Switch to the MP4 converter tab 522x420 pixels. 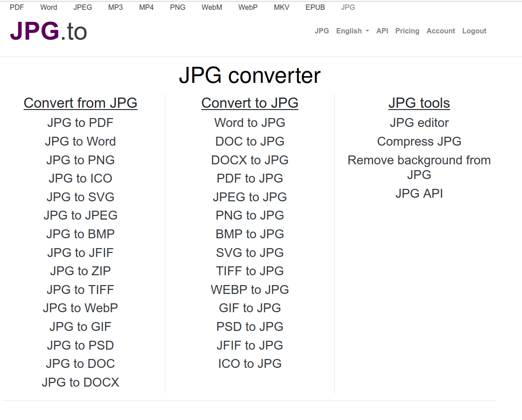point(147,7)
